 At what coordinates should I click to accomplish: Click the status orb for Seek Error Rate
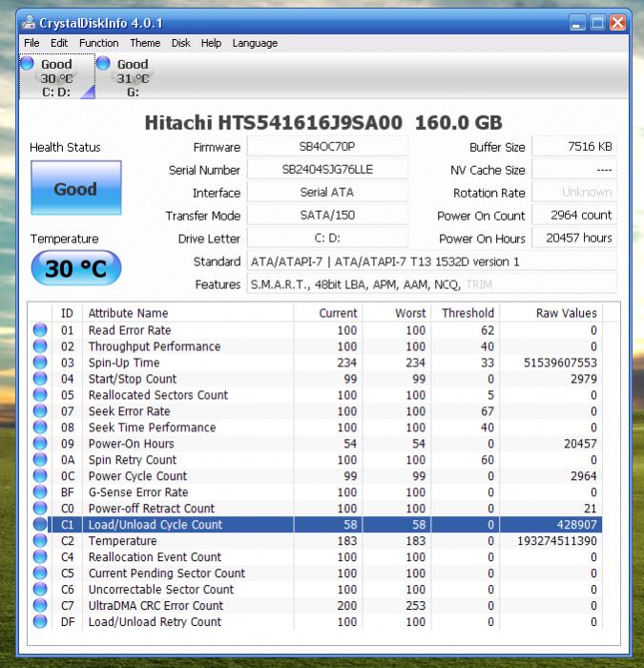40,411
